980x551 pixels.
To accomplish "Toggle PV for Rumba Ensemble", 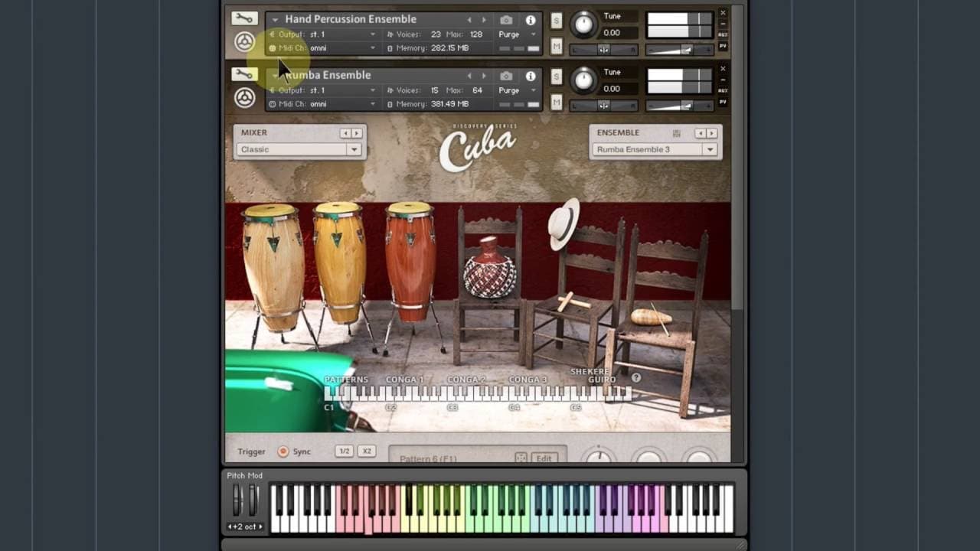I will 723,102.
